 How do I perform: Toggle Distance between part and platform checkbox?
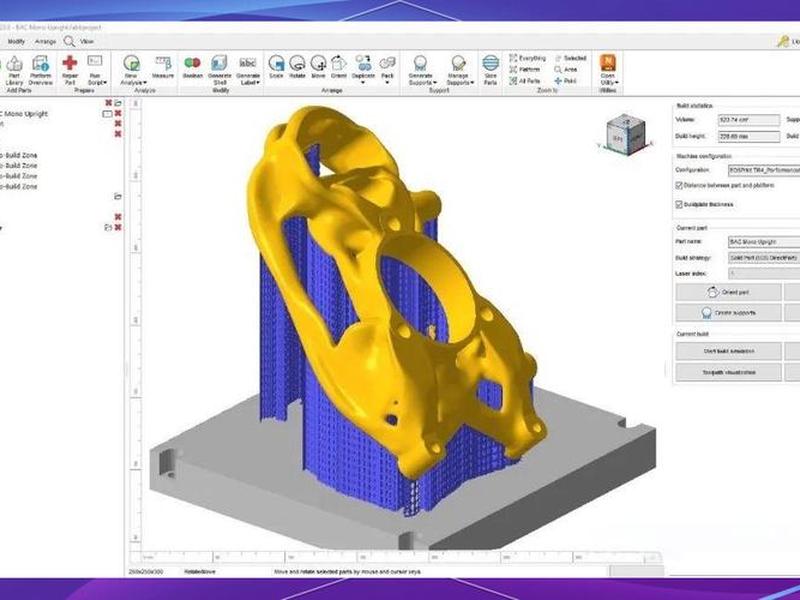pos(679,186)
